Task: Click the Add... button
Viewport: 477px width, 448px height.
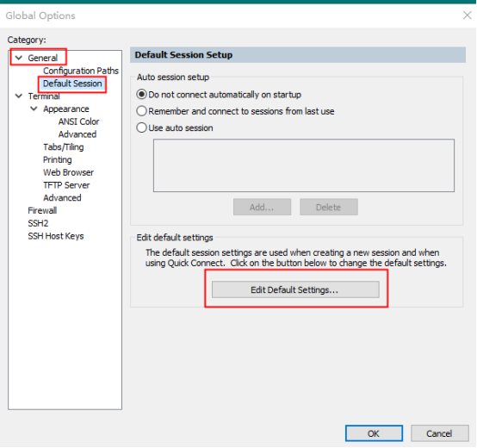Action: (262, 208)
